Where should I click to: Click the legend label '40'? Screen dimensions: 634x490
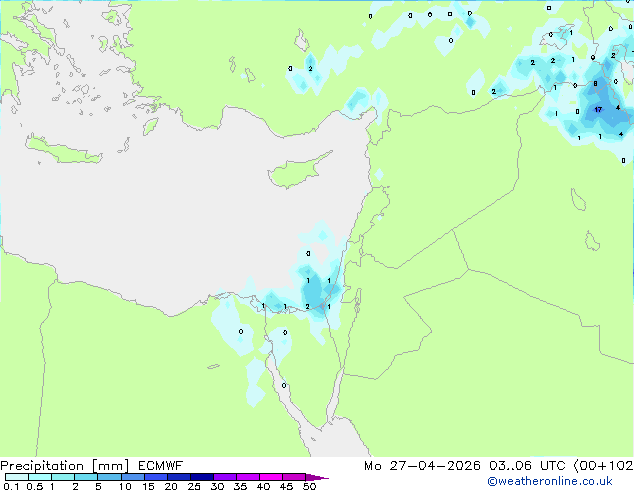(x=263, y=486)
